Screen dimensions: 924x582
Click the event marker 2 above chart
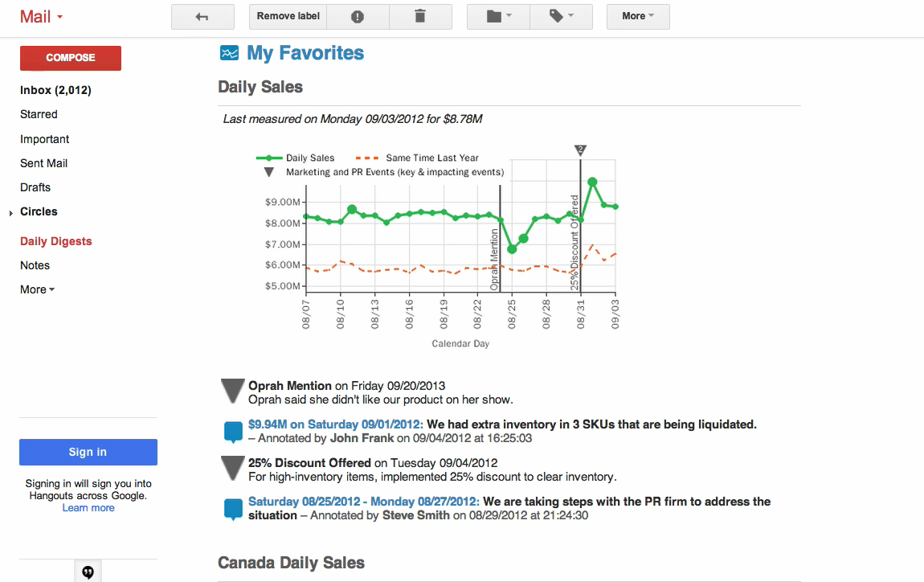pyautogui.click(x=580, y=150)
